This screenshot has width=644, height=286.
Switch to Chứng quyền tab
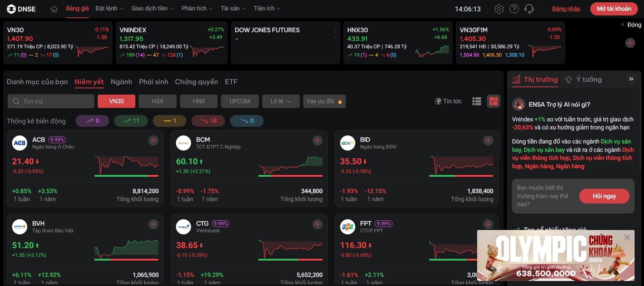[x=196, y=82]
